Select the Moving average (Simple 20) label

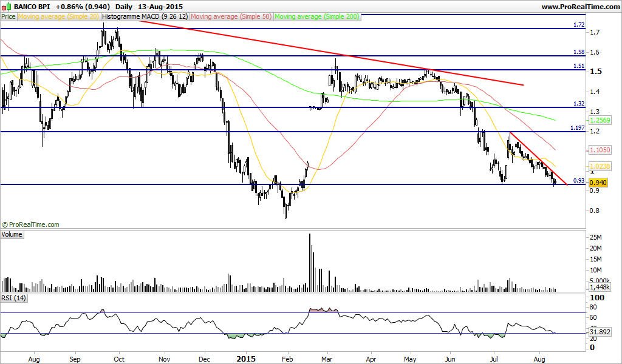tap(58, 16)
